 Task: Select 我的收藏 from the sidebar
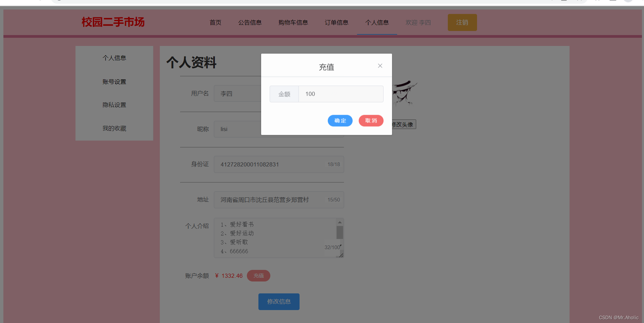[114, 128]
